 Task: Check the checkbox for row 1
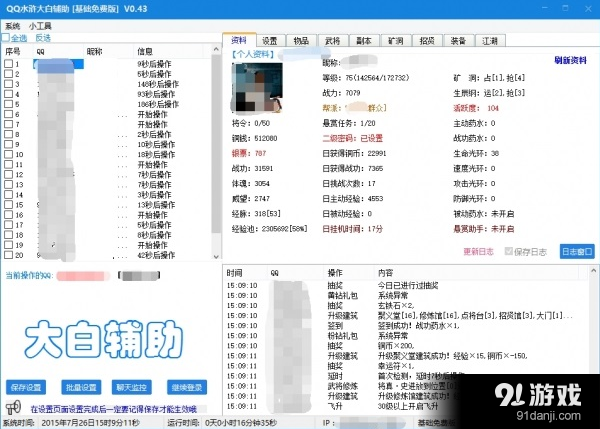pos(8,64)
